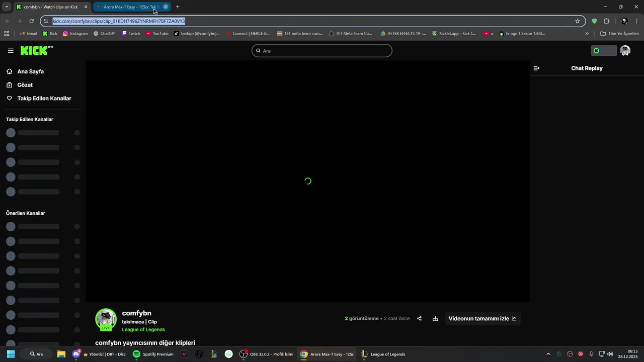This screenshot has width=644, height=362.
Task: Open the Kick hamburger menu
Action: pos(11,51)
